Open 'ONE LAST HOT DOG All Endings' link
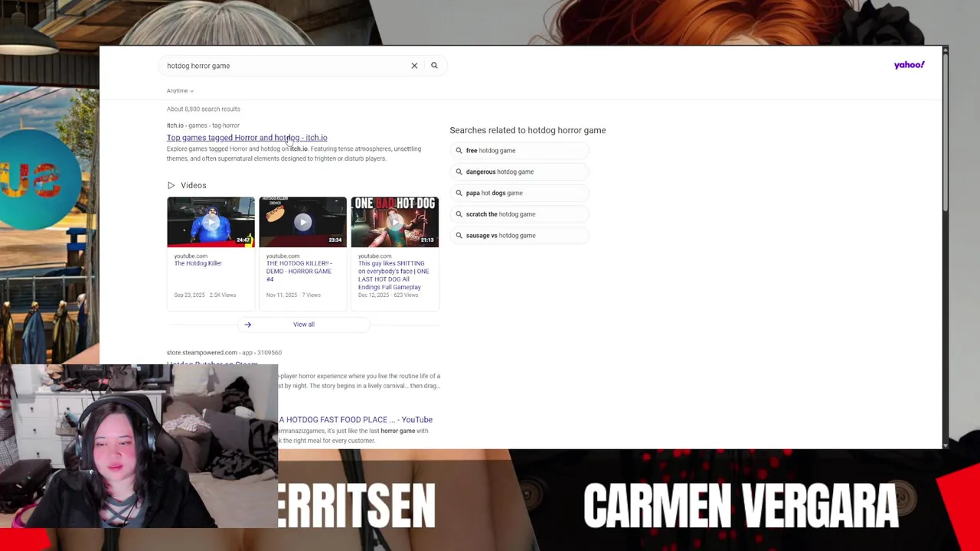The width and height of the screenshot is (980, 551). point(394,275)
